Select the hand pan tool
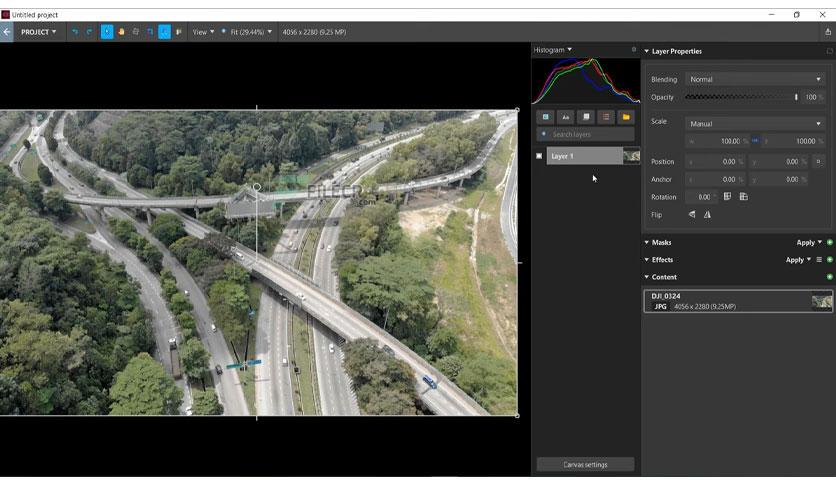Image resolution: width=836 pixels, height=484 pixels. pyautogui.click(x=122, y=32)
